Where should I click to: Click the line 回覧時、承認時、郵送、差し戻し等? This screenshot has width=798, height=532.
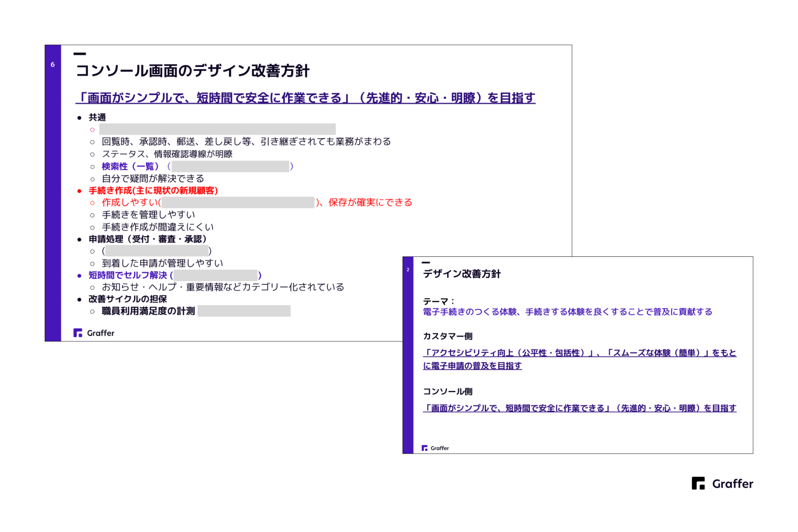tap(246, 141)
